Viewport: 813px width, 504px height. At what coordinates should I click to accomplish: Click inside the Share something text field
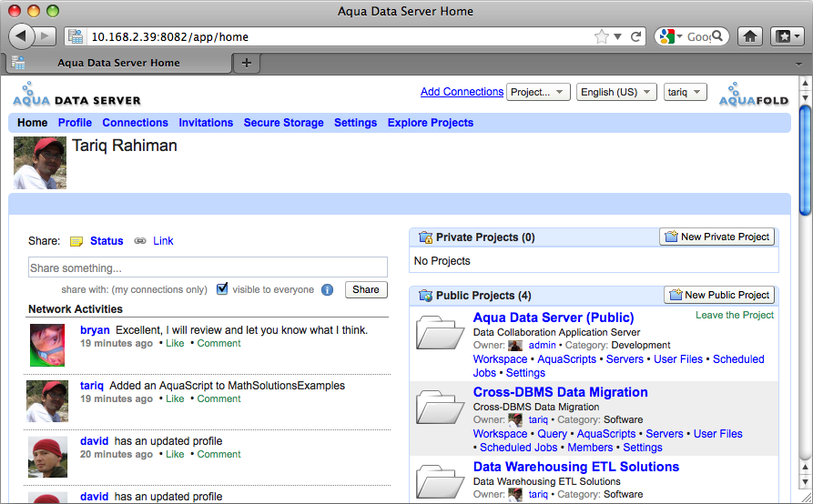[x=208, y=267]
